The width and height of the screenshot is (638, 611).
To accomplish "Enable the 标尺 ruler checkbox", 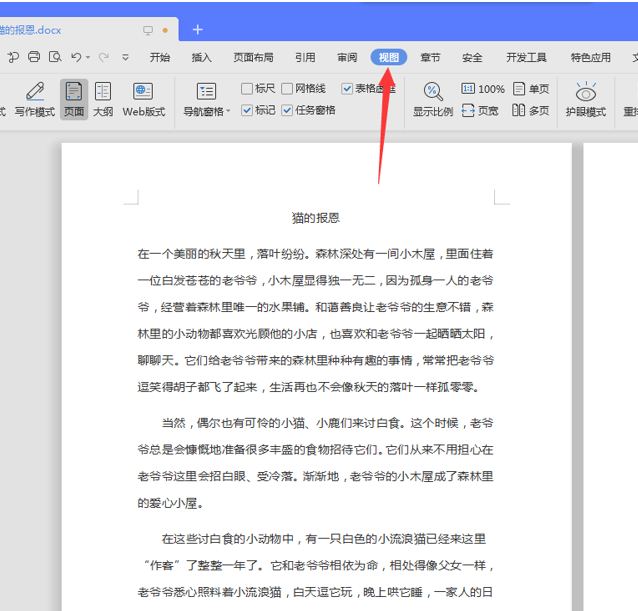I will [x=247, y=89].
